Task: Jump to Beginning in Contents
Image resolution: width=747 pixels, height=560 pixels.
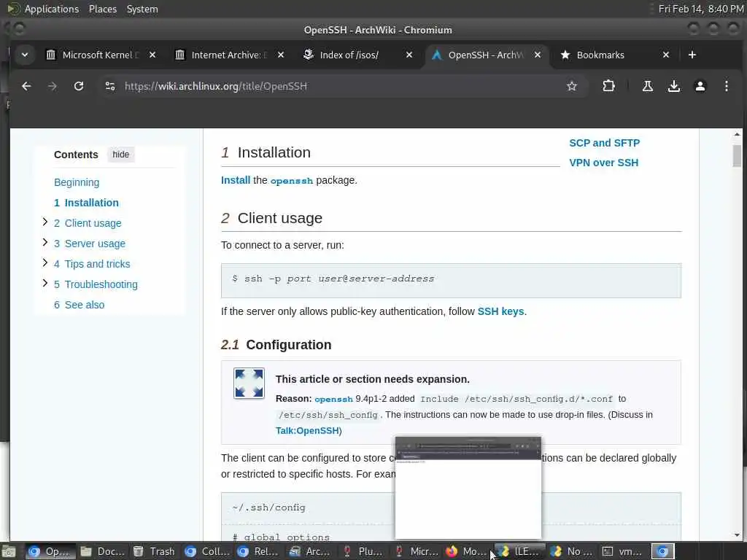Action: (x=77, y=182)
